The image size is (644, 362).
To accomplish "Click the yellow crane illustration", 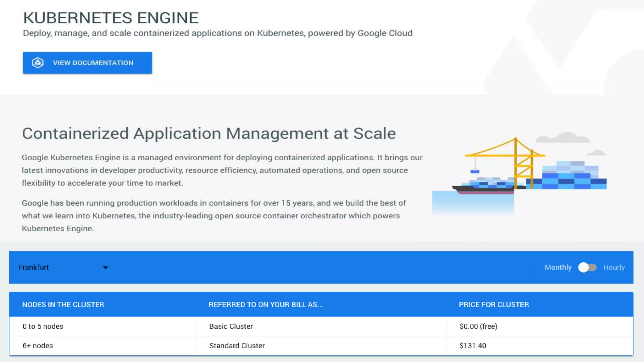I will coord(516,160).
